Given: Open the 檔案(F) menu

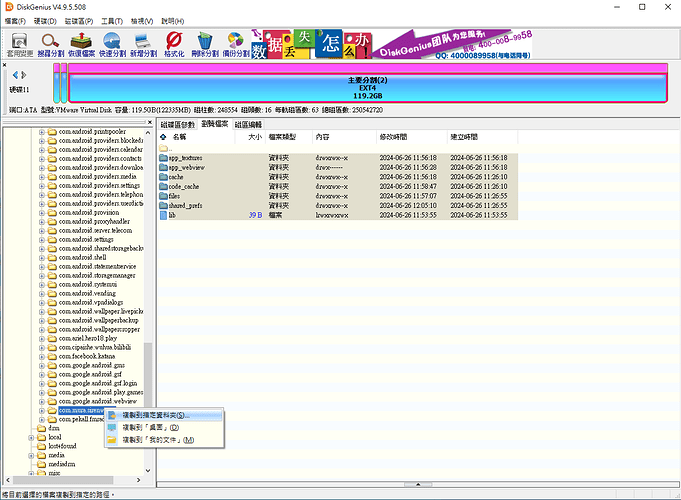Looking at the screenshot, I should [x=15, y=21].
